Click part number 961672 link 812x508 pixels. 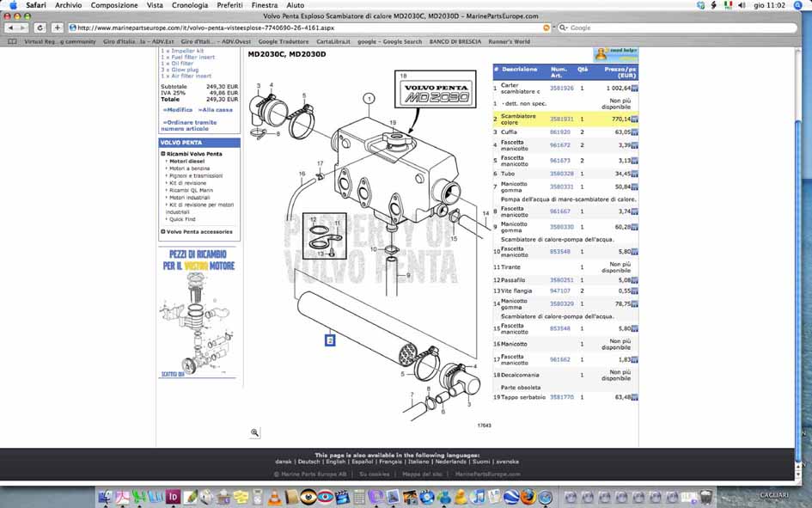(559, 145)
